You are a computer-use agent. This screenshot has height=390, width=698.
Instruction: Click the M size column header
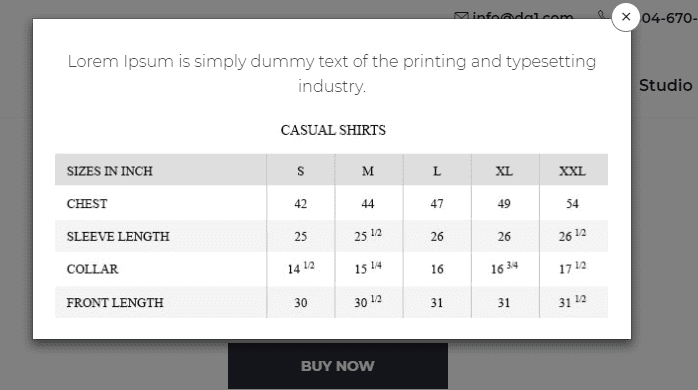coord(369,171)
